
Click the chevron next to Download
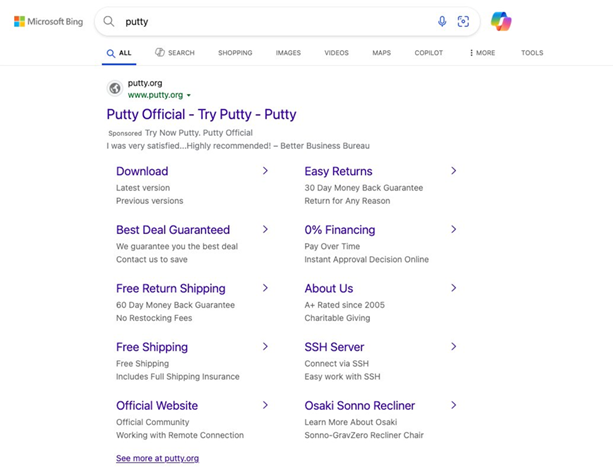point(265,171)
